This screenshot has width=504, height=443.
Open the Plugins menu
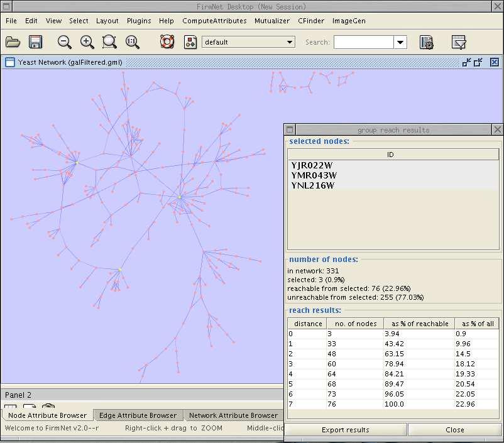tap(139, 21)
